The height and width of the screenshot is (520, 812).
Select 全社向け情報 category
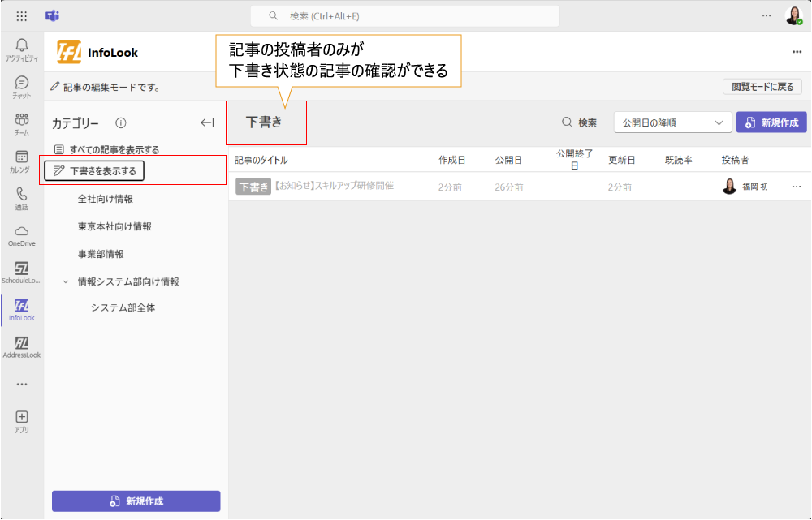[106, 199]
